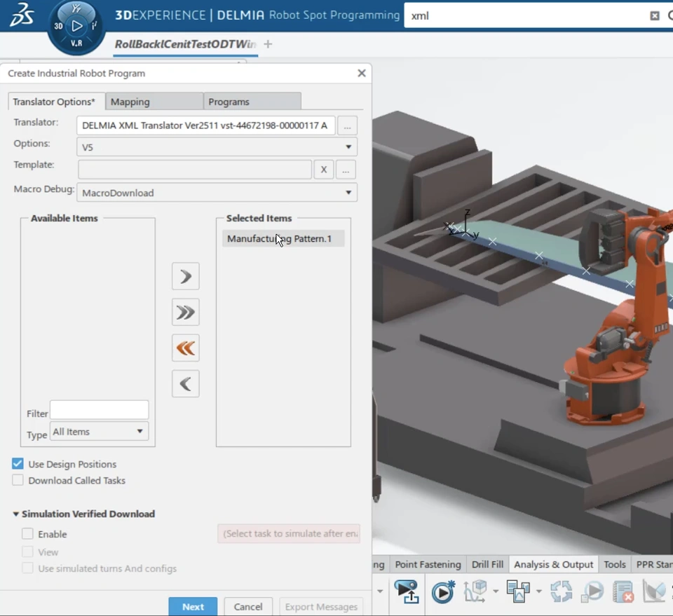Click the compass play button
The image size is (673, 616).
coord(77,26)
